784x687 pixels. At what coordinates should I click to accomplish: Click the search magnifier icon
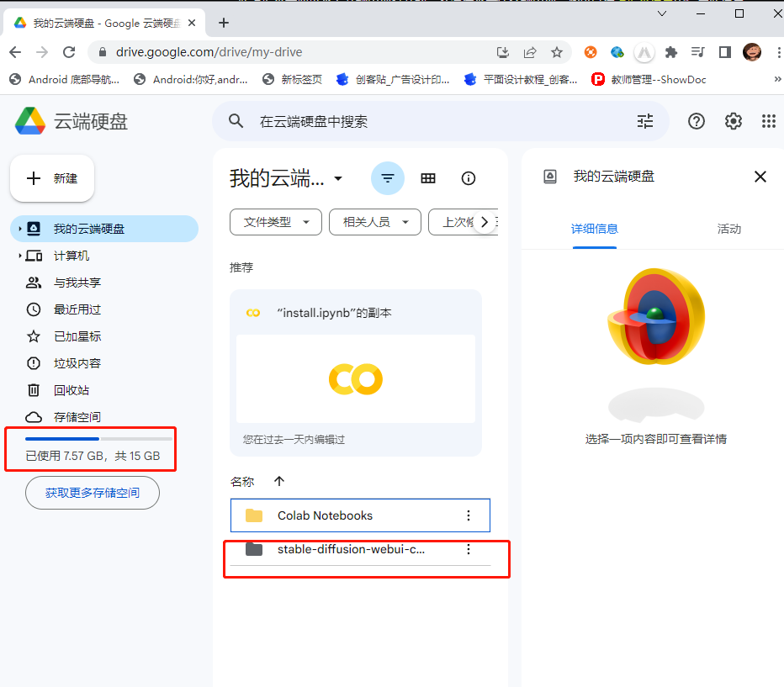(236, 121)
